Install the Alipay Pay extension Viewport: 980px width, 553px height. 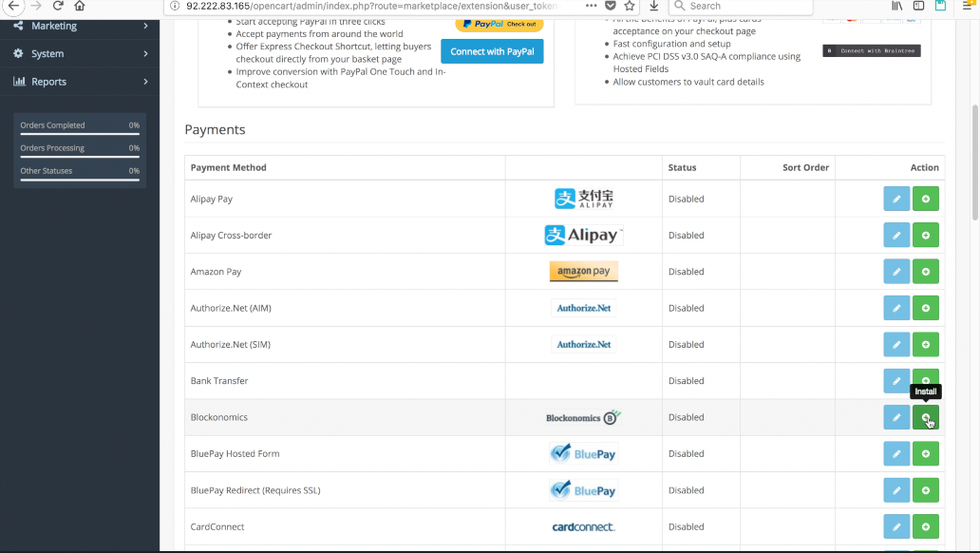click(926, 199)
